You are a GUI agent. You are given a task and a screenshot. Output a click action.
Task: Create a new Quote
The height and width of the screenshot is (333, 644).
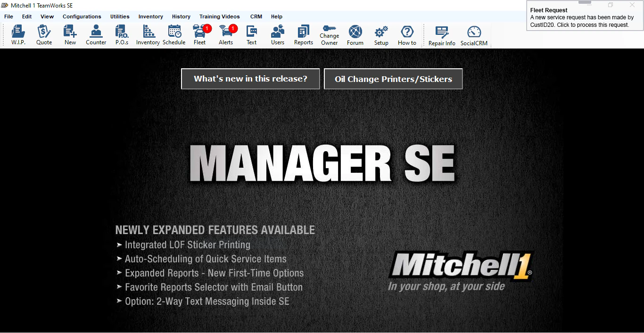44,35
